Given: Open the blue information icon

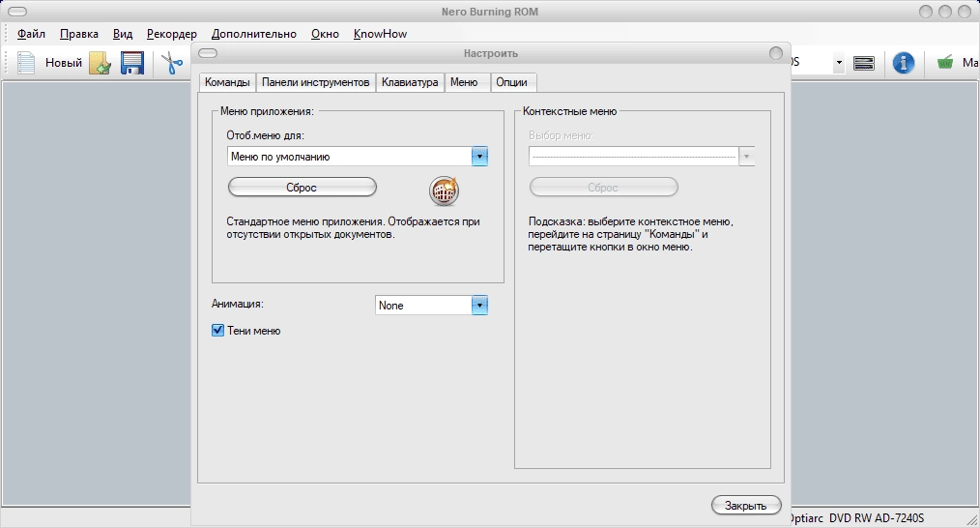Looking at the screenshot, I should tap(903, 63).
